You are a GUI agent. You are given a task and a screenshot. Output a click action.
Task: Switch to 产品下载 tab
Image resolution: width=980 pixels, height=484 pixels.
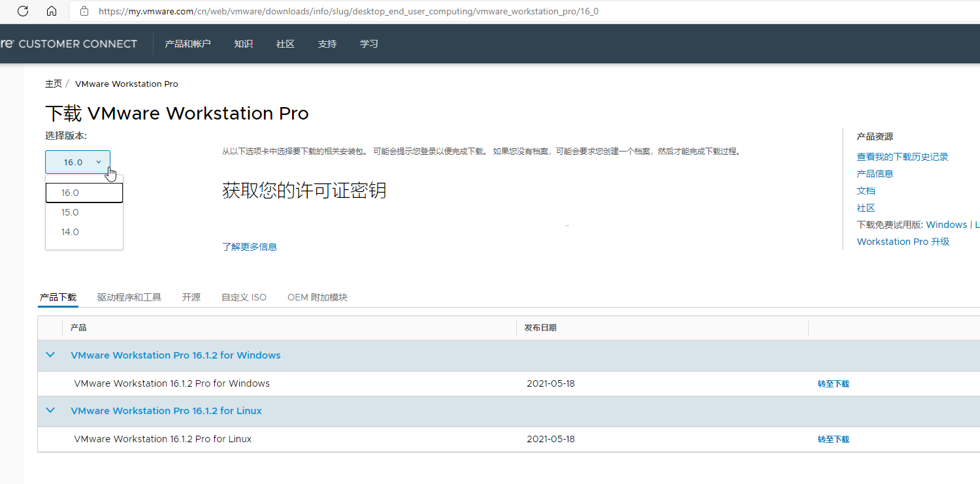[58, 297]
